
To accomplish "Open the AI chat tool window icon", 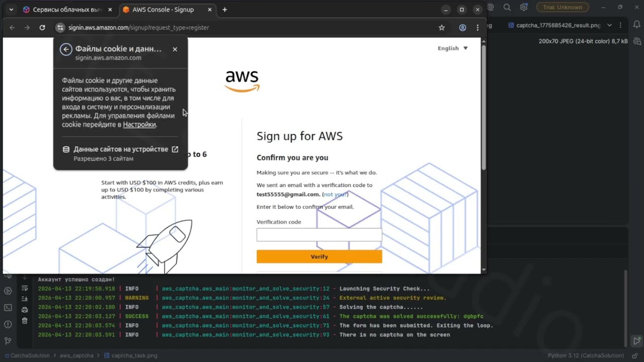I will [x=637, y=41].
